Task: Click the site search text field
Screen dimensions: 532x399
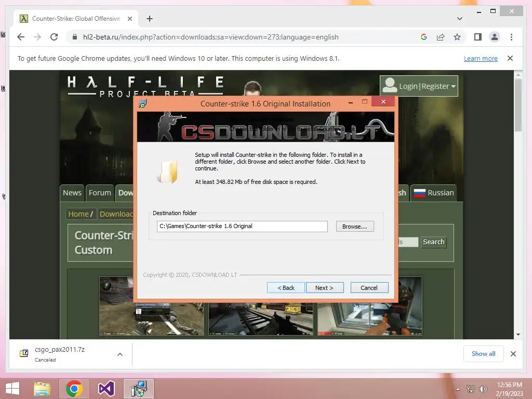Action: pos(408,242)
